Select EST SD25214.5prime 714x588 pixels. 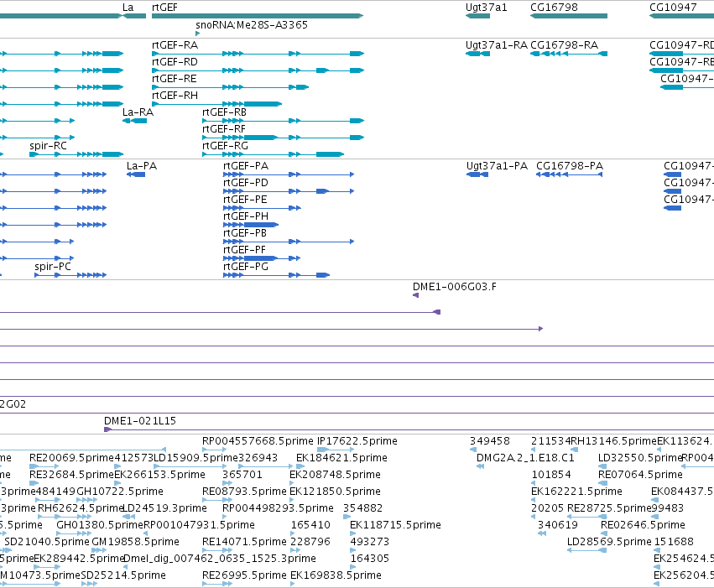point(123,575)
